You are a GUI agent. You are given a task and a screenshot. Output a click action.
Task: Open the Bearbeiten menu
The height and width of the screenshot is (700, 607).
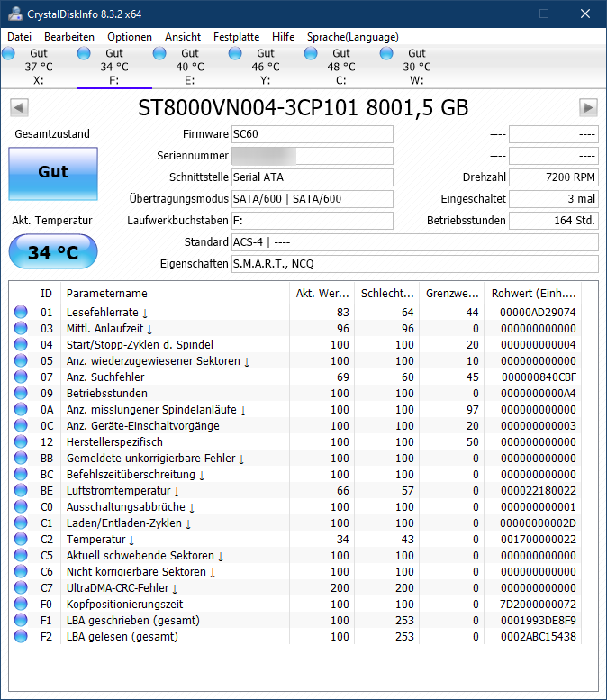(x=69, y=37)
